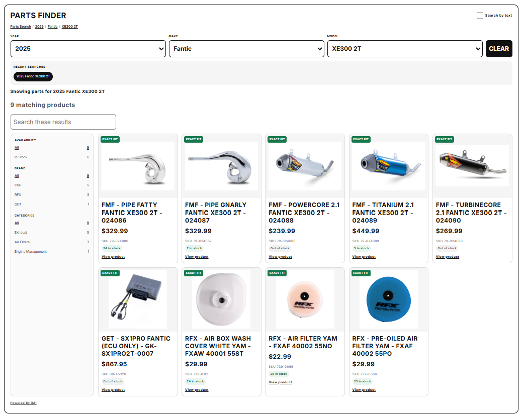This screenshot has height=420, width=524.
Task: Click the FMF - Titanium 2.1 title
Action: click(x=383, y=213)
